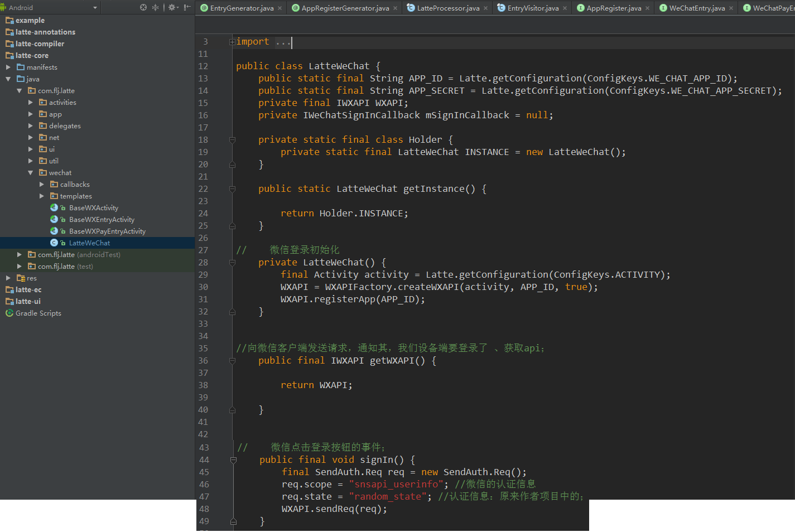Click the LatteWeChat class icon in tree
This screenshot has height=532, width=795.
pos(54,243)
